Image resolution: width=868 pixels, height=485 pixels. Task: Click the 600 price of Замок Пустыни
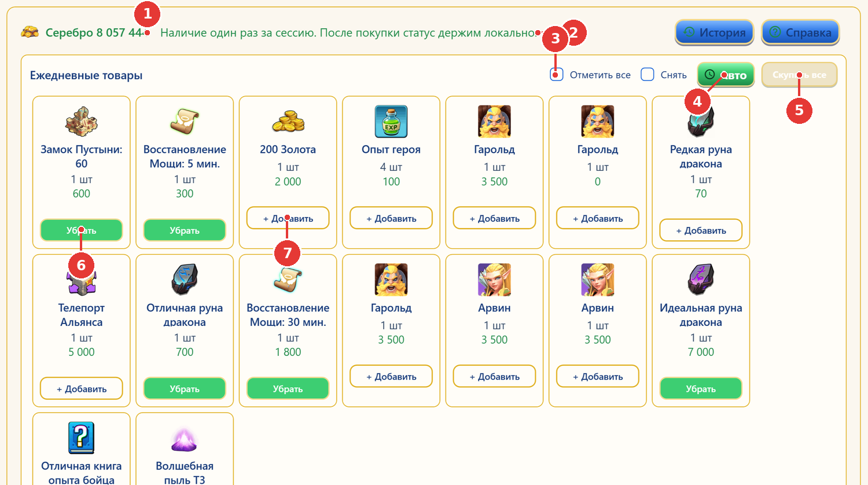(x=81, y=194)
